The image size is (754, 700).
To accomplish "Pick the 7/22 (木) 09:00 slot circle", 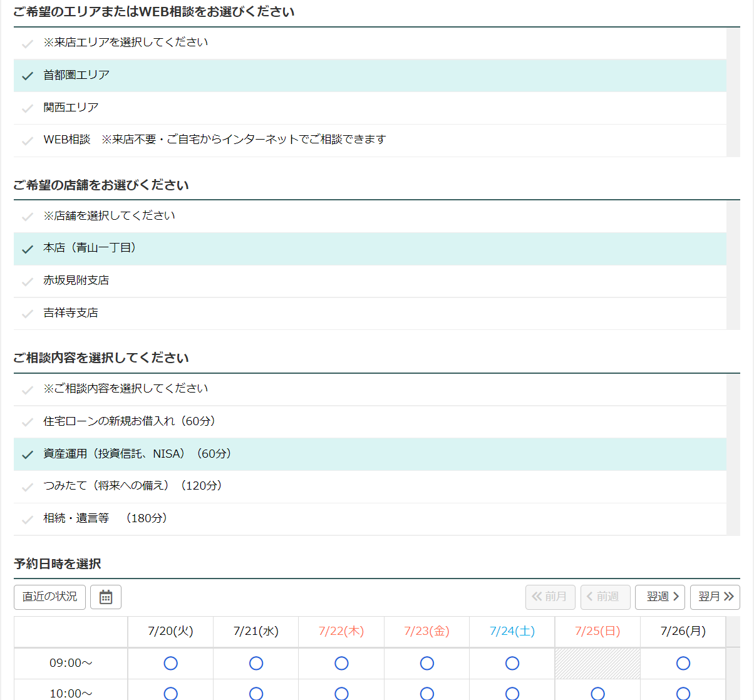I will point(341,663).
